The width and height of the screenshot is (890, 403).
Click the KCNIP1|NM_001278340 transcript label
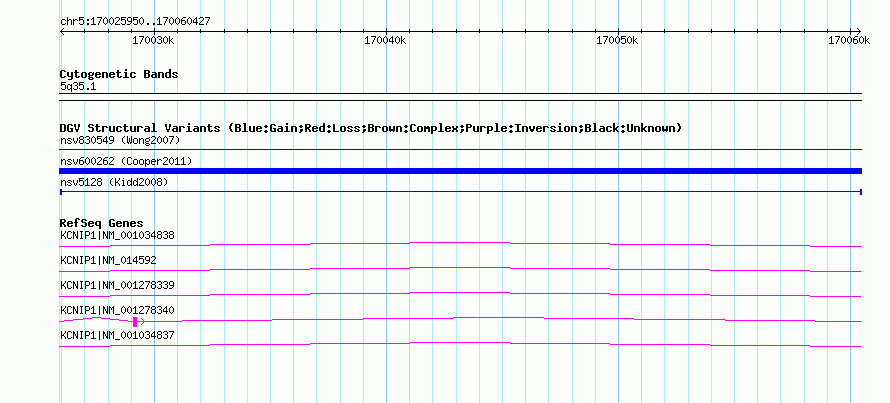click(117, 310)
